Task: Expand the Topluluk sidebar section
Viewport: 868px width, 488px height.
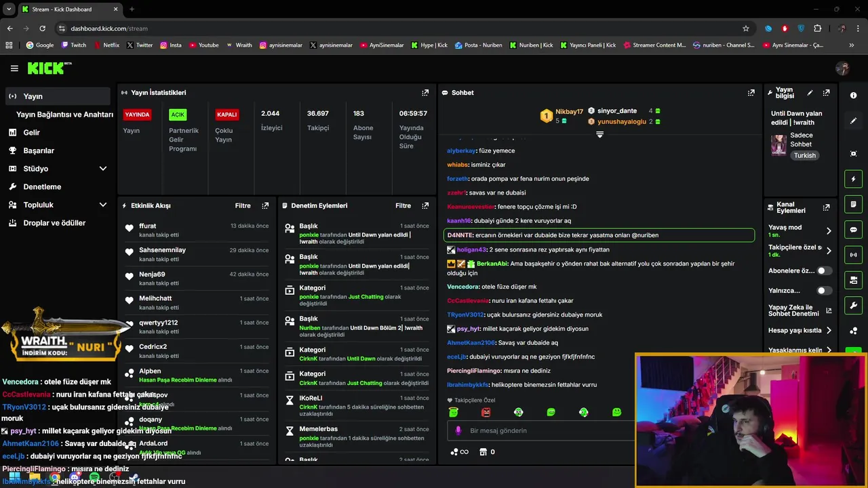Action: 103,205
